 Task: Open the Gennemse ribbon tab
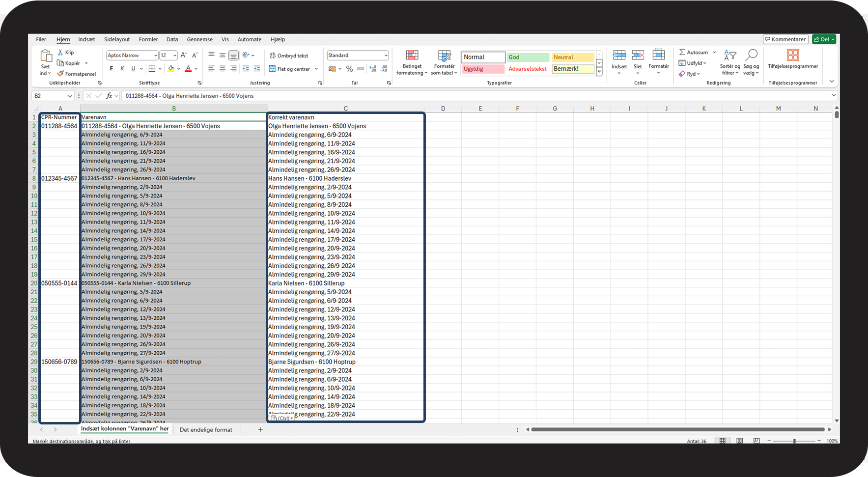point(199,39)
